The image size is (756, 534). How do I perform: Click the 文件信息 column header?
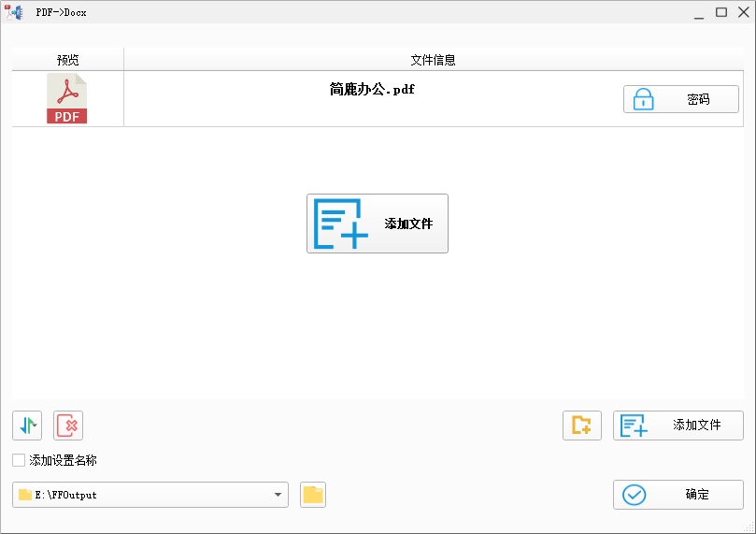(x=433, y=60)
